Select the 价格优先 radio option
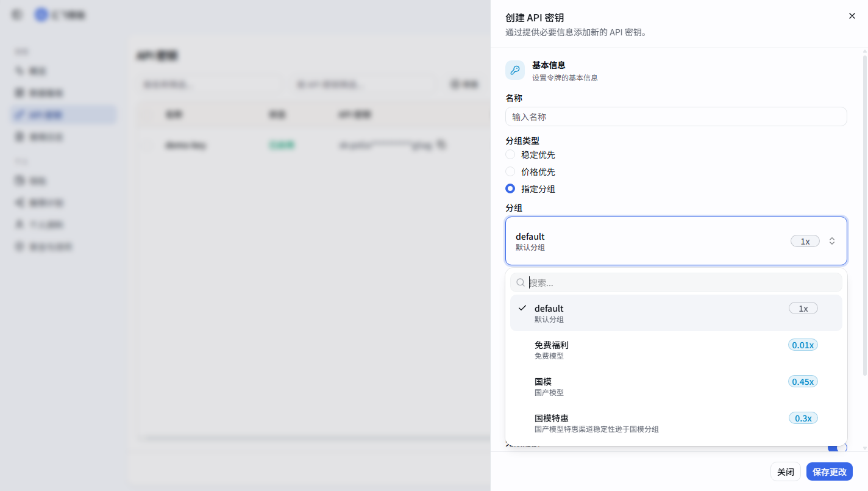The width and height of the screenshot is (868, 491). tap(510, 171)
